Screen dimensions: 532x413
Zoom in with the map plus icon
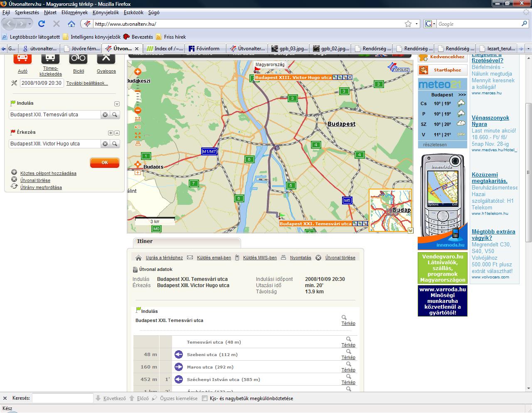pos(138,72)
